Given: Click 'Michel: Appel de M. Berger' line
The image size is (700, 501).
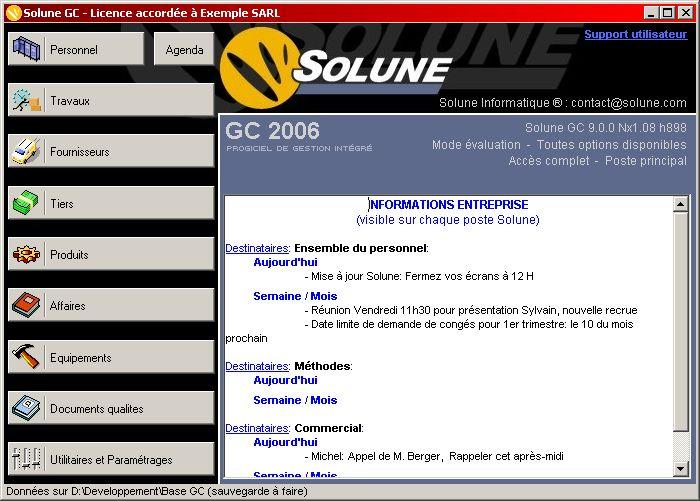Looking at the screenshot, I should click(x=434, y=456).
